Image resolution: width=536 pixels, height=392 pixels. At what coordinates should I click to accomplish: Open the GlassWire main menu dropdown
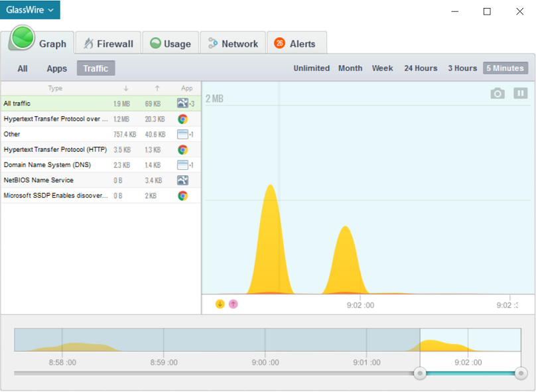tap(30, 10)
